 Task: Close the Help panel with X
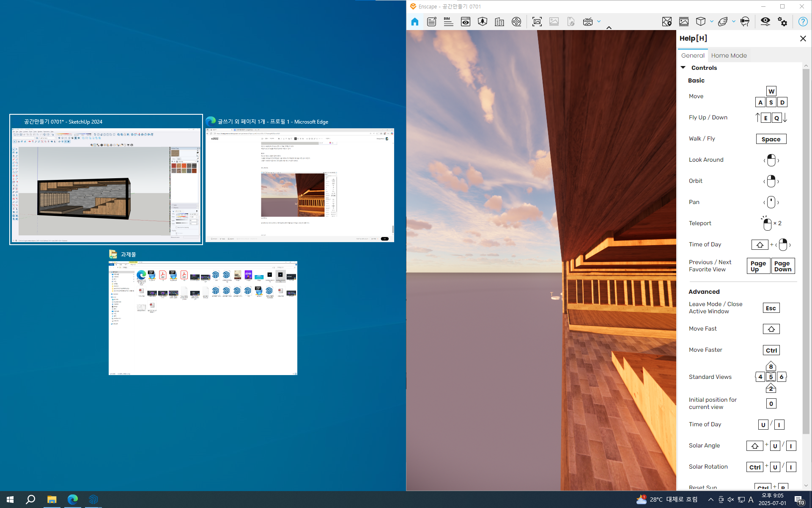pyautogui.click(x=803, y=39)
